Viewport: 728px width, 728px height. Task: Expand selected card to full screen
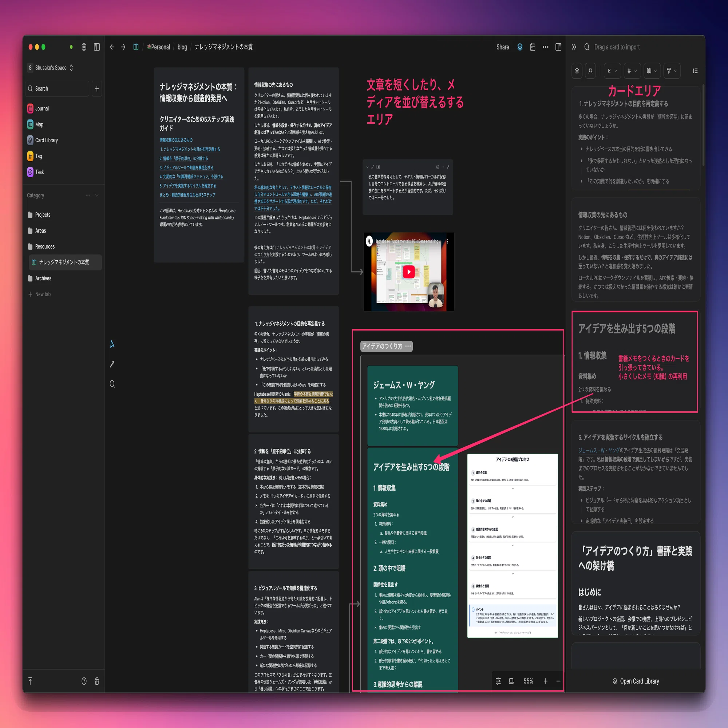click(373, 167)
